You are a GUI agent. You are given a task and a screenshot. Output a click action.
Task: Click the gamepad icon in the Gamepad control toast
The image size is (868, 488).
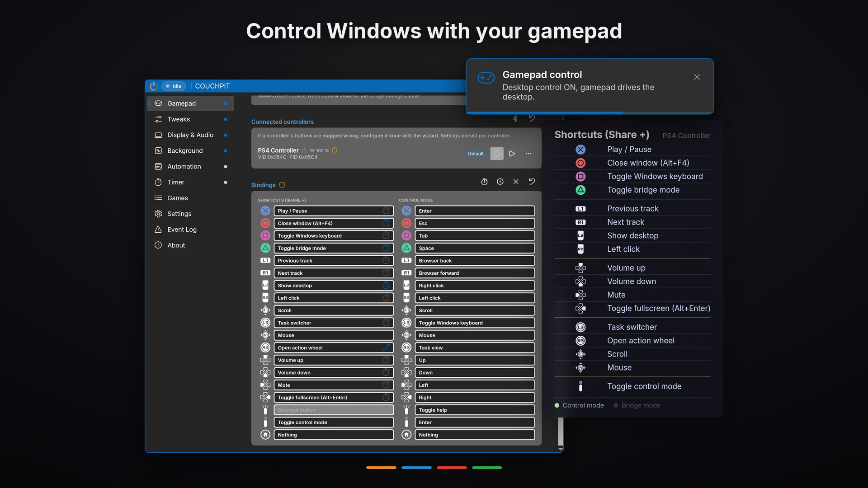pos(486,78)
